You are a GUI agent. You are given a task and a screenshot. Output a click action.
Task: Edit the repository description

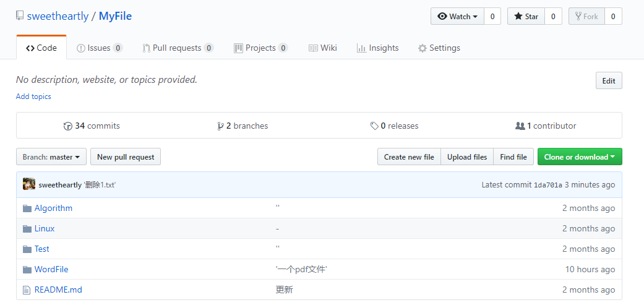[608, 81]
